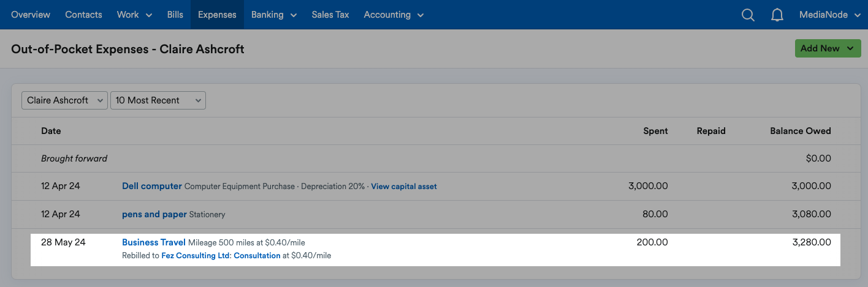Open the notifications bell icon
Viewport: 868px width, 287px height.
[777, 15]
